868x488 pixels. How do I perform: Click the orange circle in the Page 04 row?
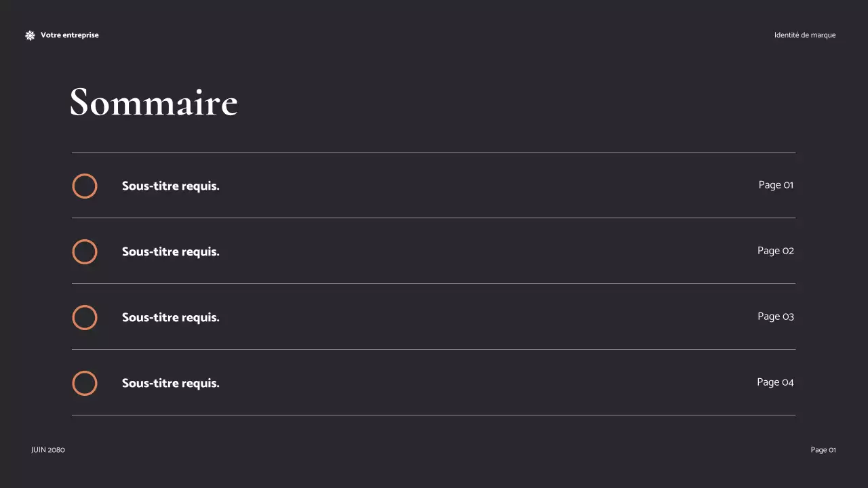(85, 384)
